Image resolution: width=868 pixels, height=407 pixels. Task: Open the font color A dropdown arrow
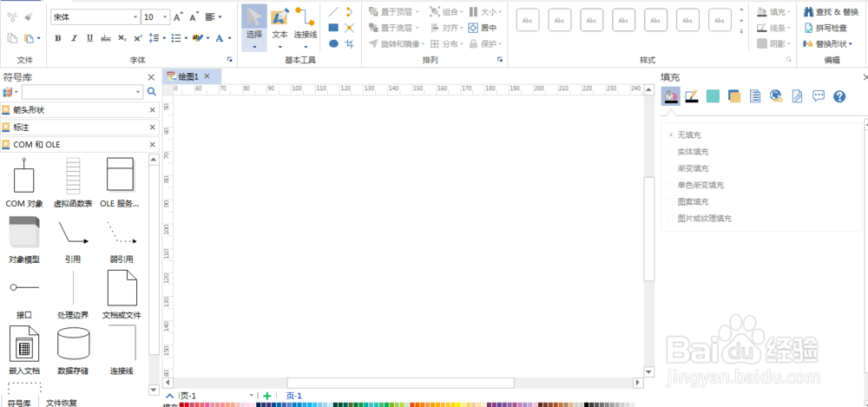(x=230, y=39)
